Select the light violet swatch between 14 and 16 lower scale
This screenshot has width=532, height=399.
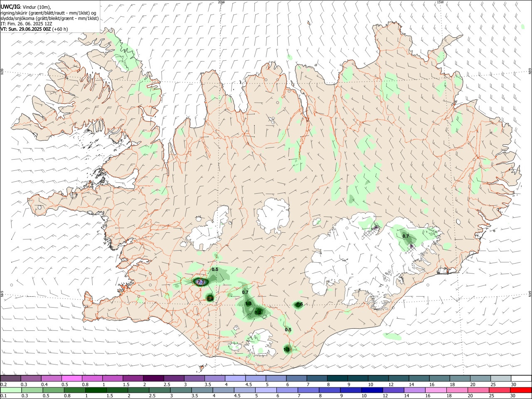(415, 390)
